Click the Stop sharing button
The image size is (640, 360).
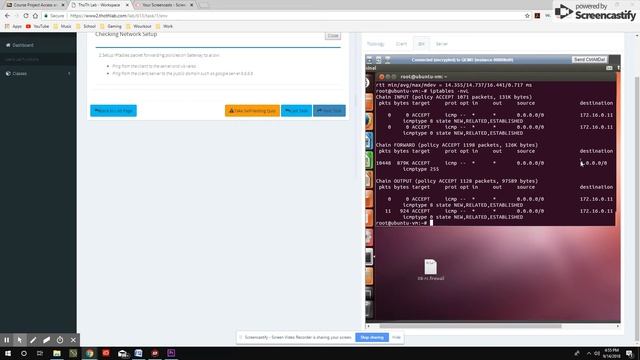click(372, 338)
